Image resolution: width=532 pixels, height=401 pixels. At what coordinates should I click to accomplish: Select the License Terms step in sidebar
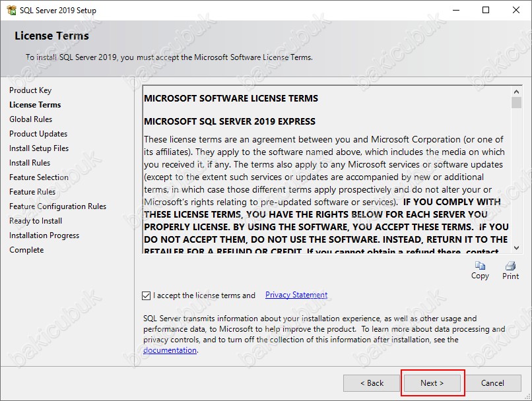point(35,105)
